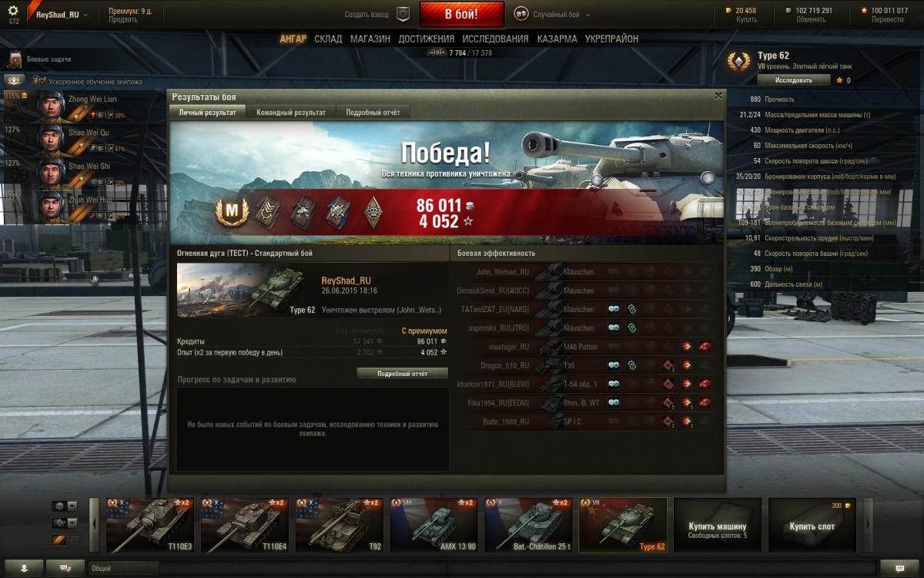
Task: Open the nation filter dropdown arrow
Action: click(x=72, y=506)
